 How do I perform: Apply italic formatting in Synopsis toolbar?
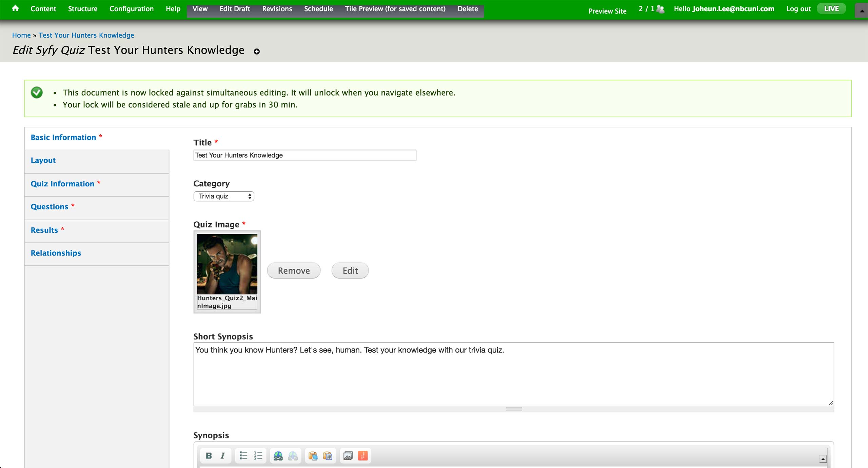(223, 456)
